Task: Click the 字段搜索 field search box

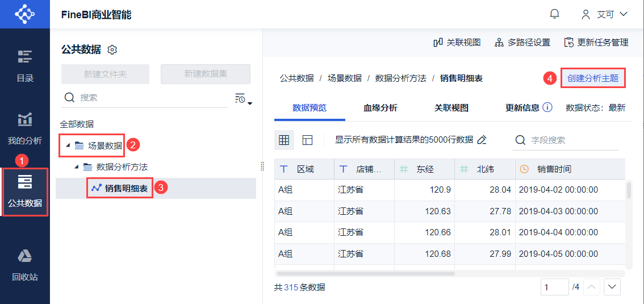Action: (568, 140)
